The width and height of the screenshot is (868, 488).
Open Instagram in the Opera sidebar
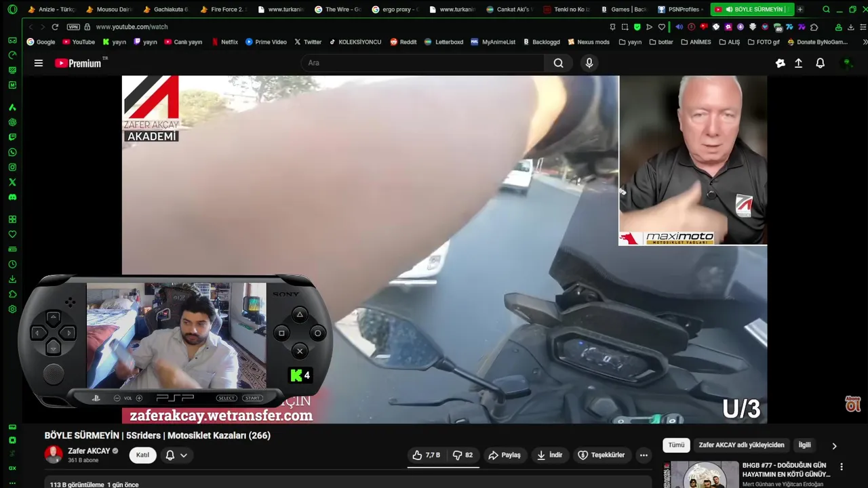click(x=12, y=167)
